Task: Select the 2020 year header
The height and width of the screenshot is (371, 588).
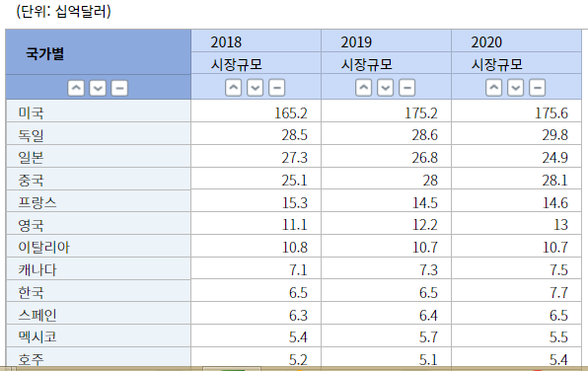Action: pyautogui.click(x=517, y=40)
